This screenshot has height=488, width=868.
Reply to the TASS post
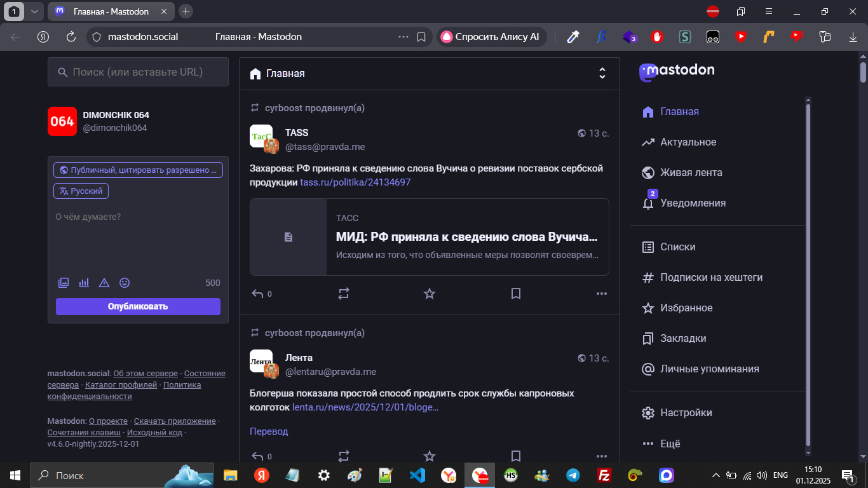pyautogui.click(x=258, y=294)
